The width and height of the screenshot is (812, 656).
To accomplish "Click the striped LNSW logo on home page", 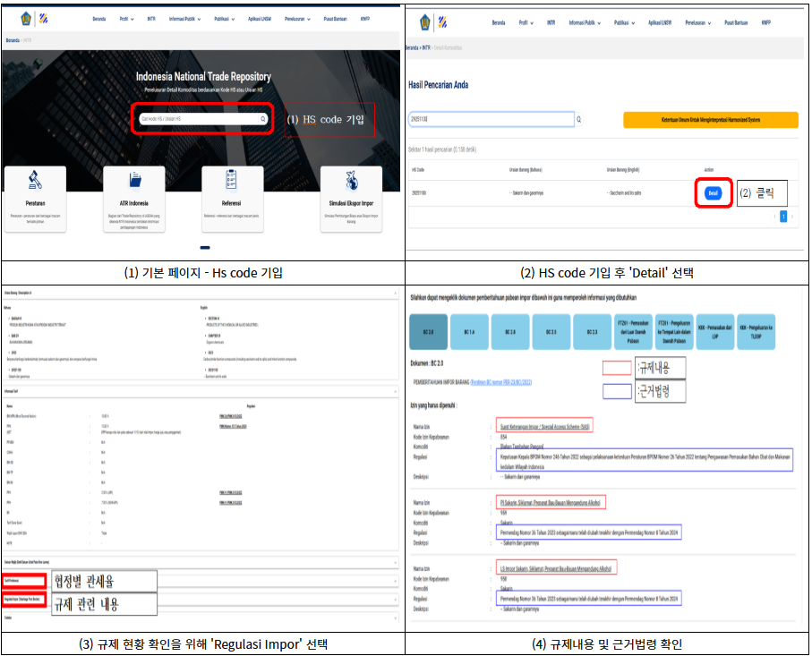I will [44, 19].
